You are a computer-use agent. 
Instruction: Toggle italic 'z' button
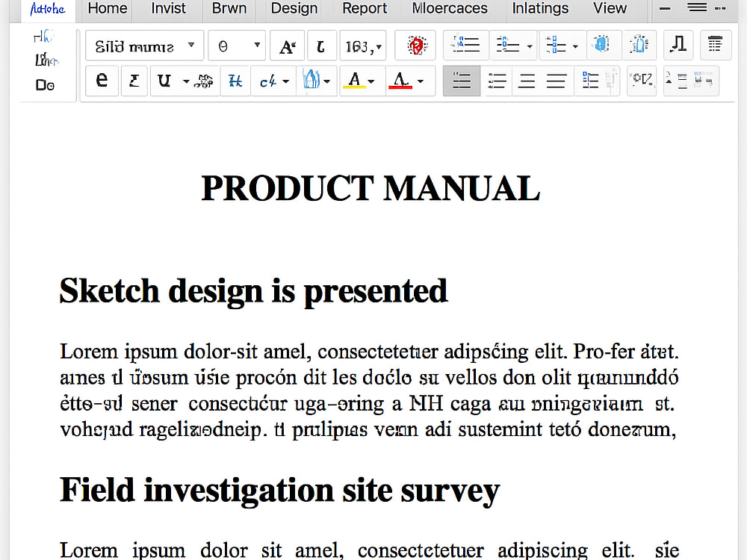click(x=134, y=81)
